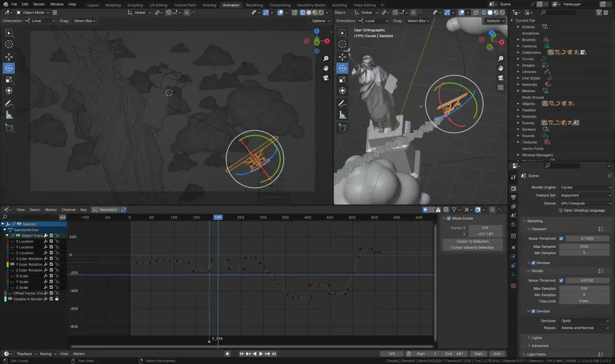Open the View Layer properties tab
Screen dimensions: 615x364
pos(514,206)
